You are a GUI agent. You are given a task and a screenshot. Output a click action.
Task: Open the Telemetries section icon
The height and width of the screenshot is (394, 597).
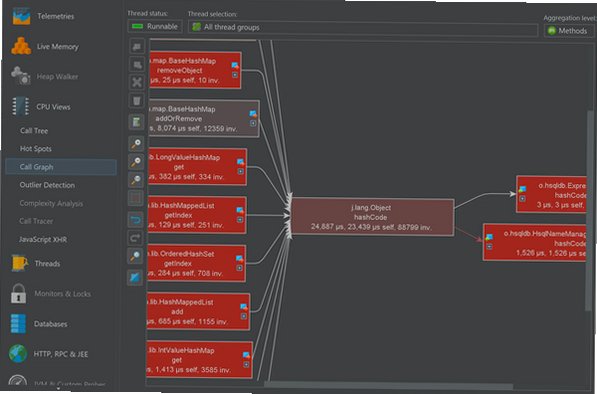pos(21,16)
